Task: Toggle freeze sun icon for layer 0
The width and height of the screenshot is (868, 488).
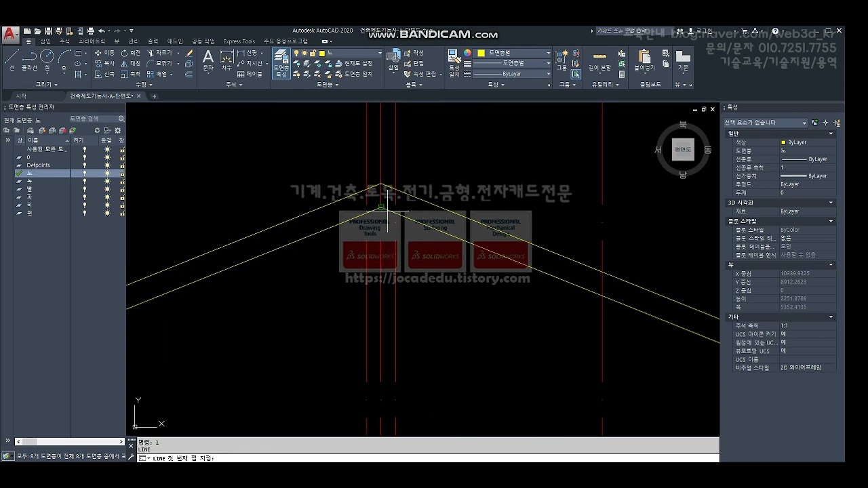Action: (x=107, y=157)
